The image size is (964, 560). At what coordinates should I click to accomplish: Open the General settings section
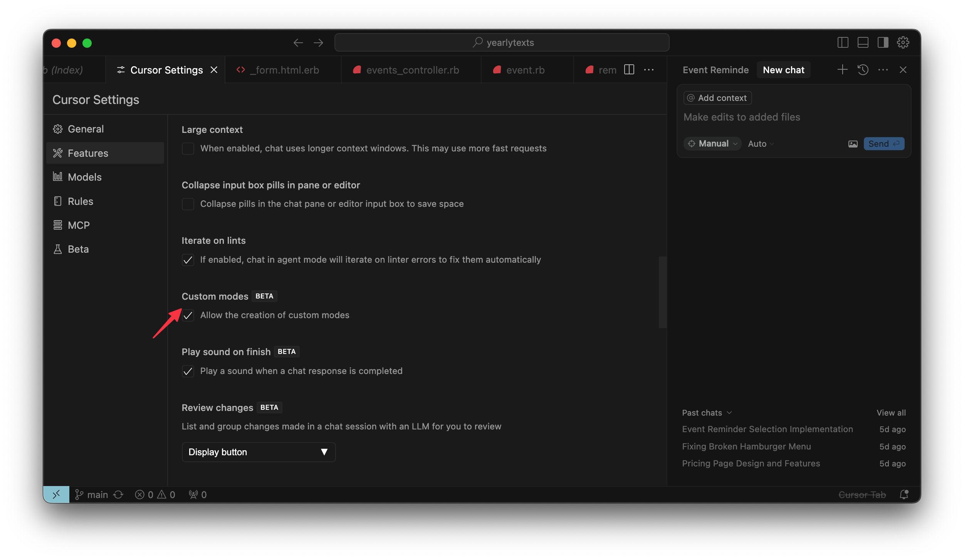[105, 129]
